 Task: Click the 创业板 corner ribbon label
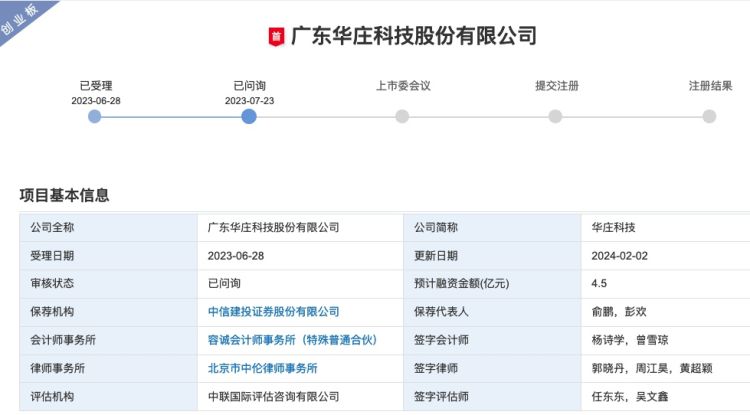coord(20,19)
